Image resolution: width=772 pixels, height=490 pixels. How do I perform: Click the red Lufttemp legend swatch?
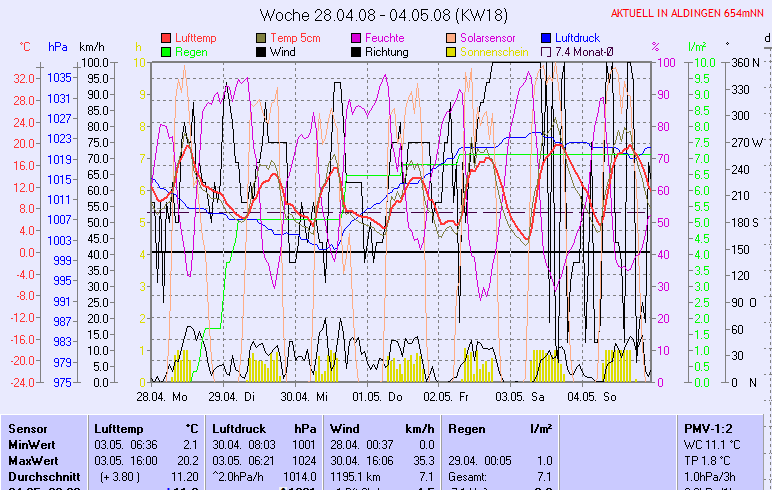click(x=166, y=37)
